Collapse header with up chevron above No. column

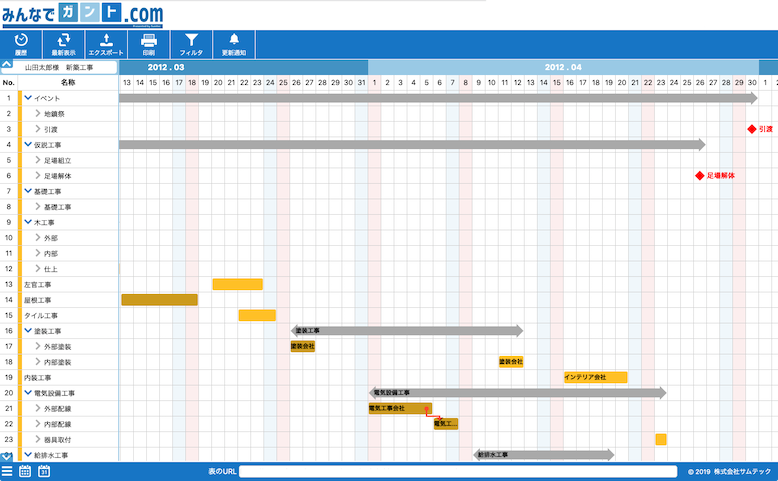tap(8, 67)
